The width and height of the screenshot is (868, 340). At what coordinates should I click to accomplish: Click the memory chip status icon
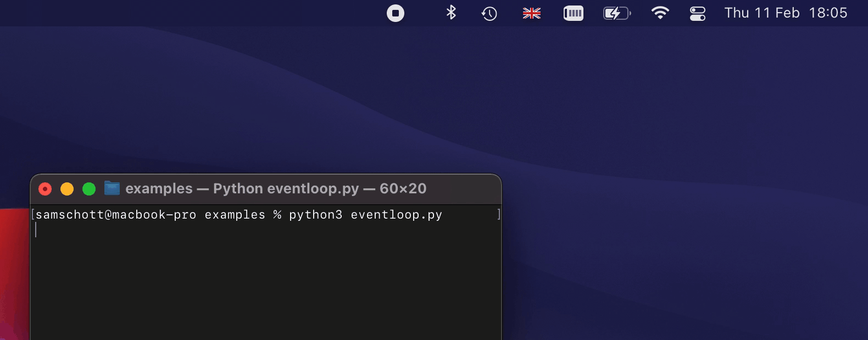[x=574, y=13]
